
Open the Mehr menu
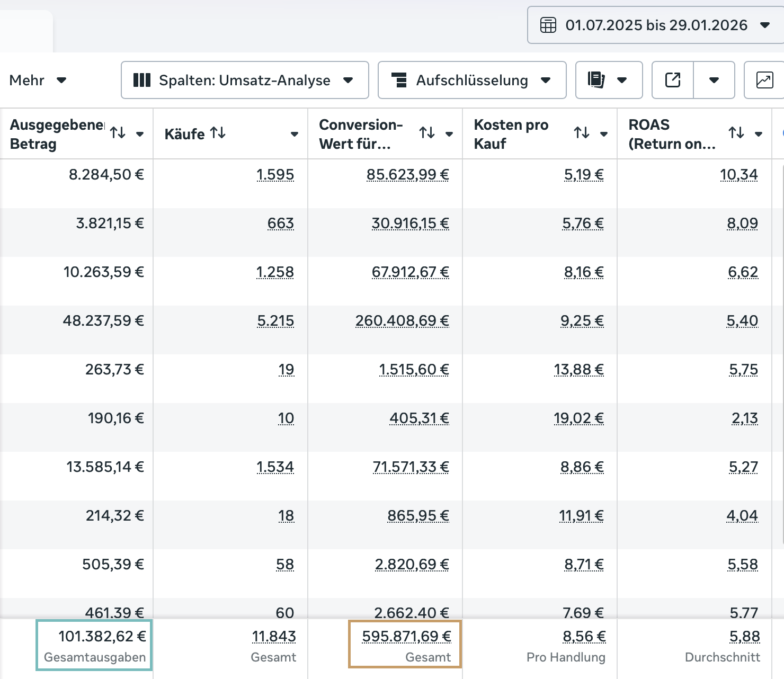pos(38,80)
